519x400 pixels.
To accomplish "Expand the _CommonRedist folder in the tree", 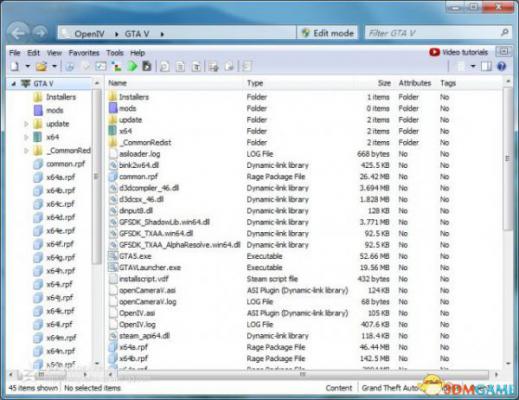I will 26,151.
